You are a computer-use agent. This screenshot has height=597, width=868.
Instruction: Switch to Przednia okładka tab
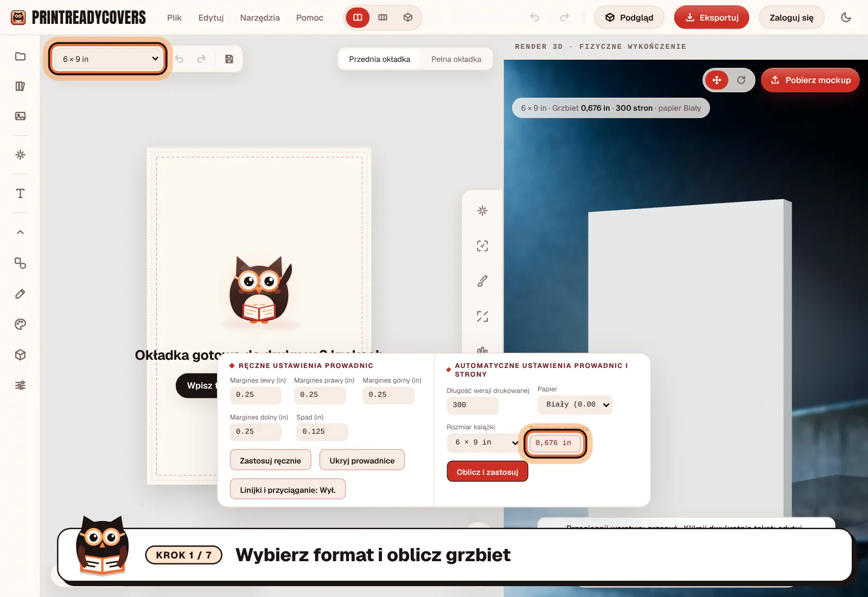(x=380, y=59)
